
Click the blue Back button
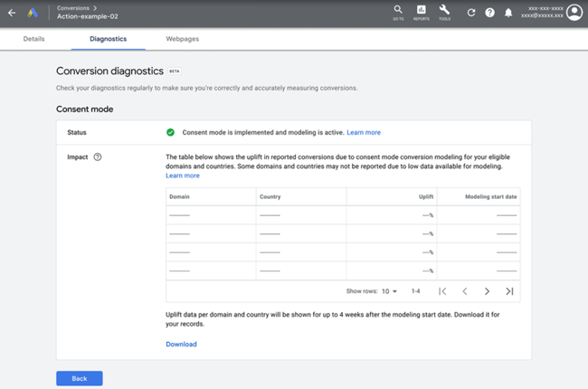coord(79,378)
